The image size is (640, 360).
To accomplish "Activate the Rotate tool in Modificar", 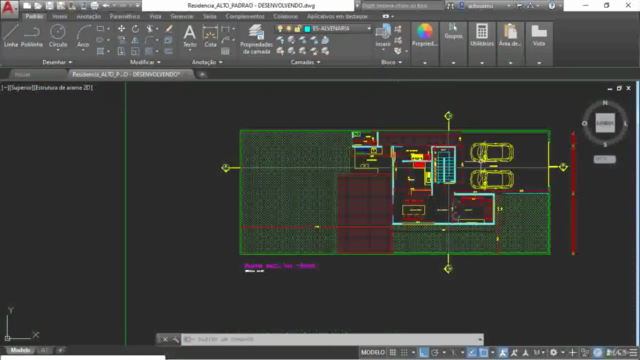I will coord(135,29).
